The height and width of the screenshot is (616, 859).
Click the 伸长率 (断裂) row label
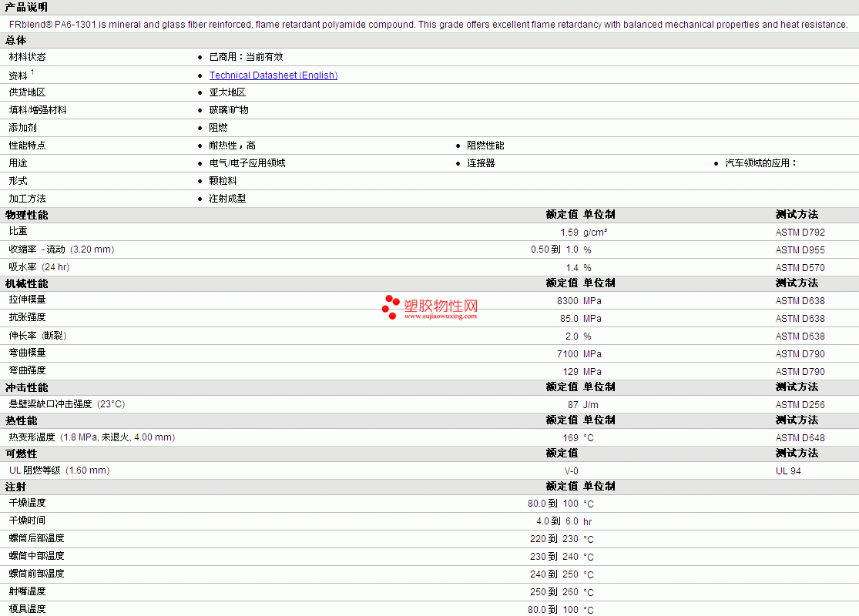(37, 336)
